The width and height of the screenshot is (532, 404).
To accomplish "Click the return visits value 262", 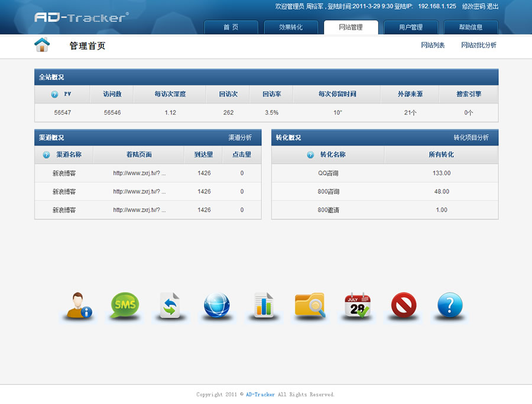I will pyautogui.click(x=228, y=113).
